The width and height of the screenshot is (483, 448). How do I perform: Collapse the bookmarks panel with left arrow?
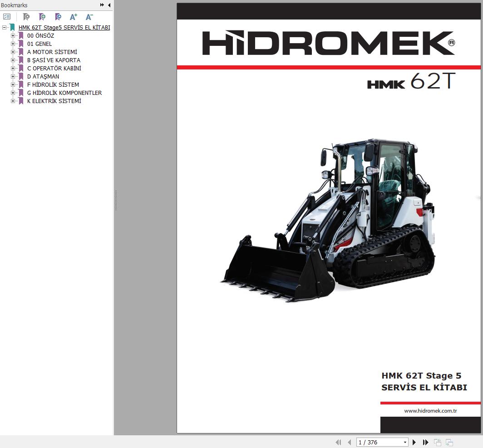109,5
